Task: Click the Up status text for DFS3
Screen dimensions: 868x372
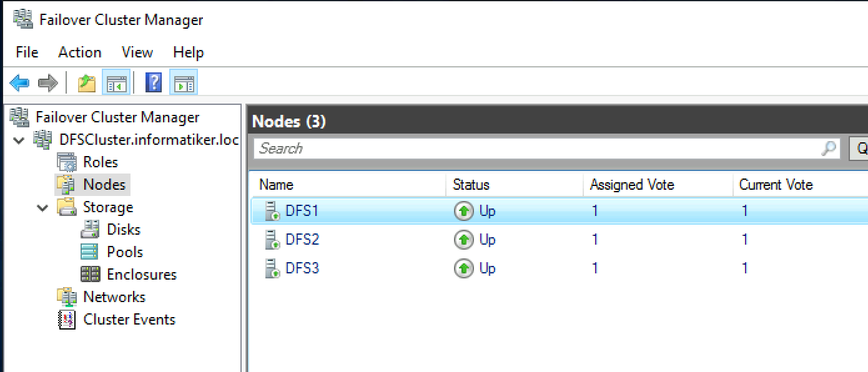Action: click(488, 269)
